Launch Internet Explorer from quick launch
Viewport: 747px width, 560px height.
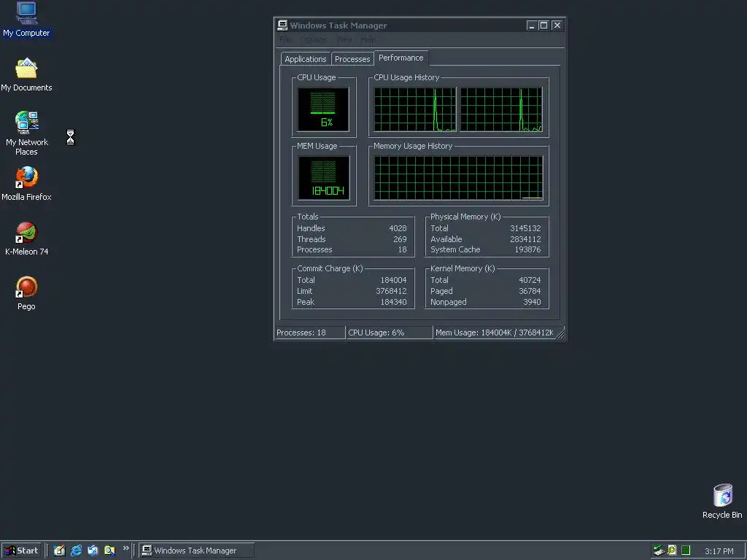click(x=76, y=551)
